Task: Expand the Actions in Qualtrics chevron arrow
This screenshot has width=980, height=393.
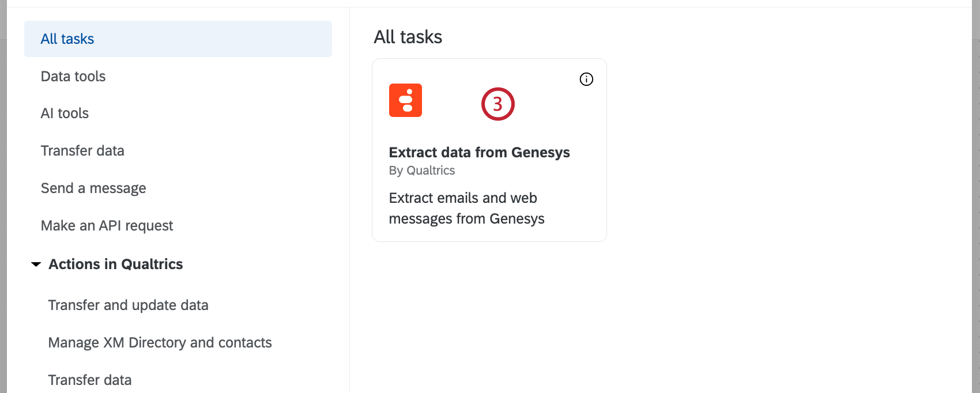Action: pos(36,264)
